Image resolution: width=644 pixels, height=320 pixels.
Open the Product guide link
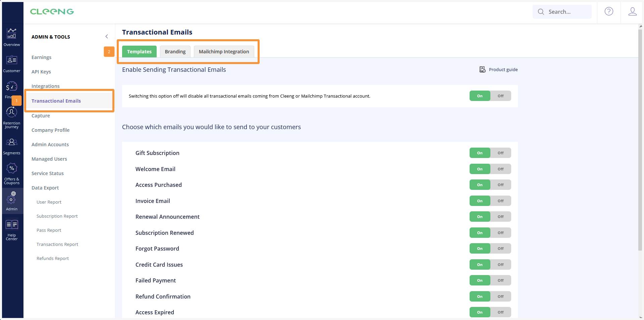click(x=499, y=69)
